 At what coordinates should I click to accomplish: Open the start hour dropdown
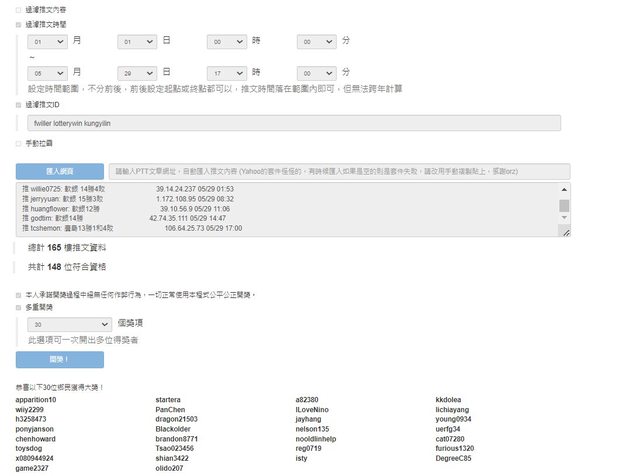click(228, 42)
